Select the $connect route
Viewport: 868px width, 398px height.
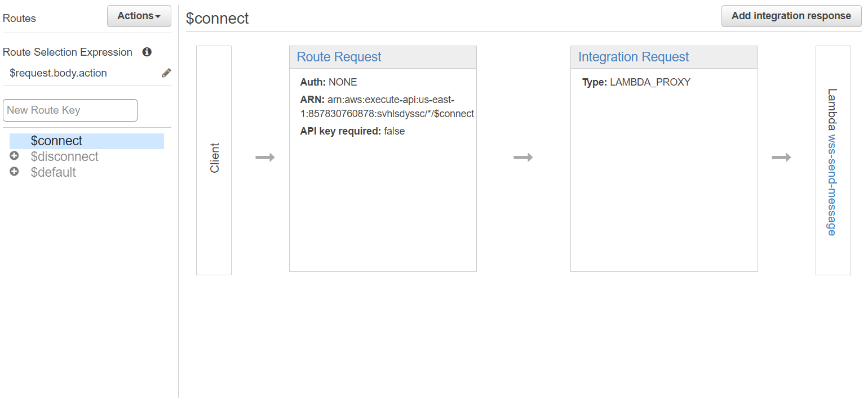(x=56, y=141)
